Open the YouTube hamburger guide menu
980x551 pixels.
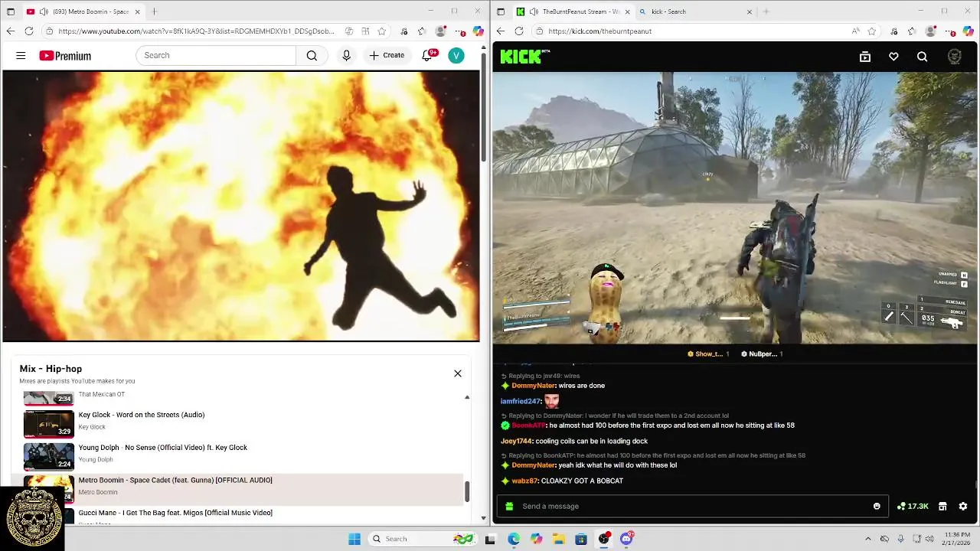click(21, 55)
